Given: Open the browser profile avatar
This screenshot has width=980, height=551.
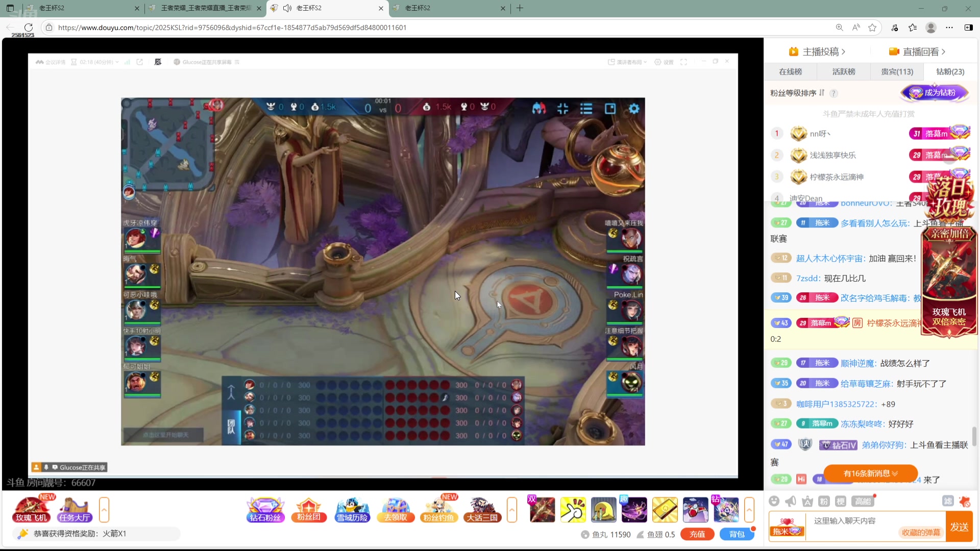Looking at the screenshot, I should 931,28.
